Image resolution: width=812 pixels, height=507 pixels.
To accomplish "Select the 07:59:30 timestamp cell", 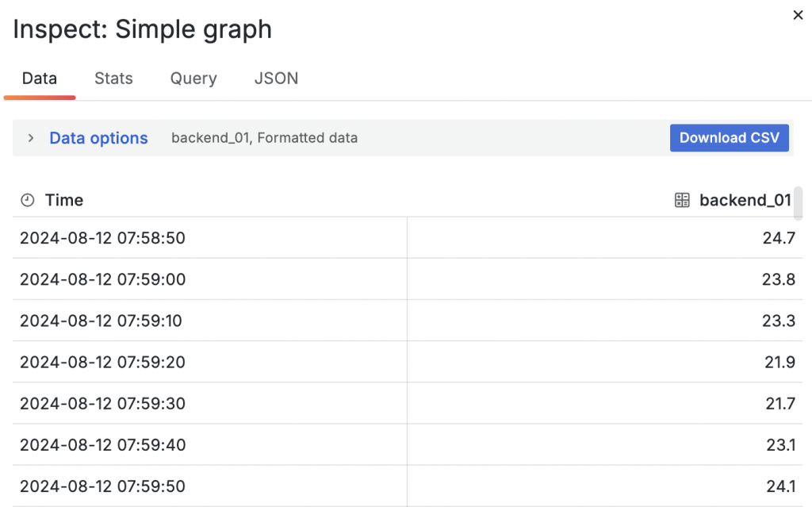I will 102,403.
